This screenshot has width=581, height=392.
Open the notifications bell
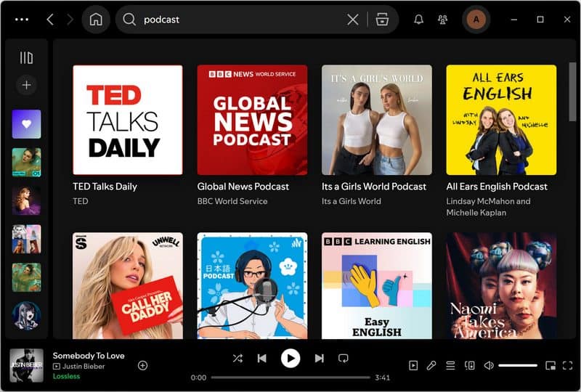(419, 20)
